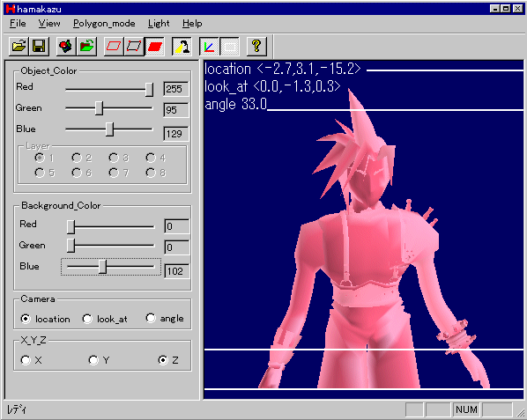Click Object_Color Blue slider thumb

pyautogui.click(x=109, y=129)
